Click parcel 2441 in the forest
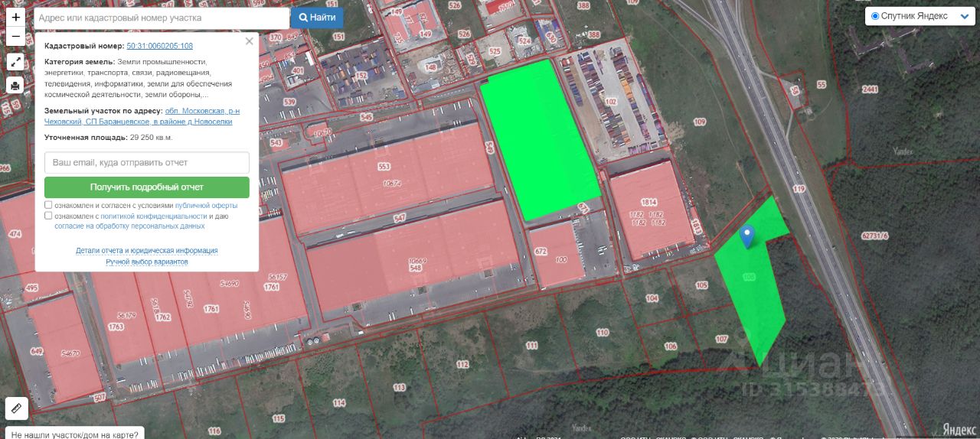 point(870,89)
